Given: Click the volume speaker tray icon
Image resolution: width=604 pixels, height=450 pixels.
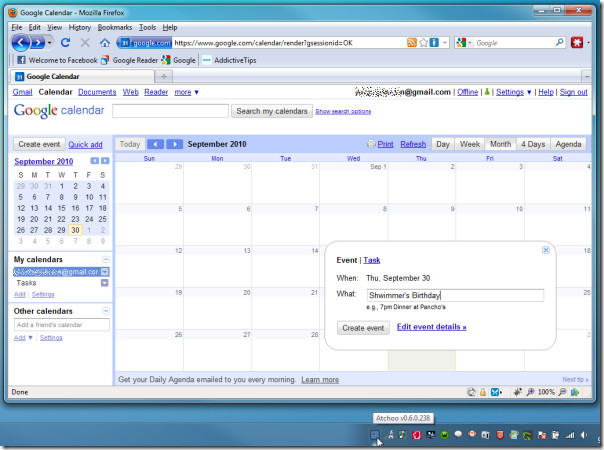Looking at the screenshot, I should click(x=584, y=435).
